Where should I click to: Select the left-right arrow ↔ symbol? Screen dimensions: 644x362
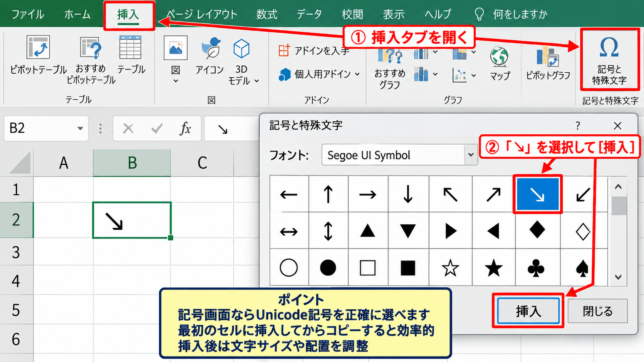[289, 231]
